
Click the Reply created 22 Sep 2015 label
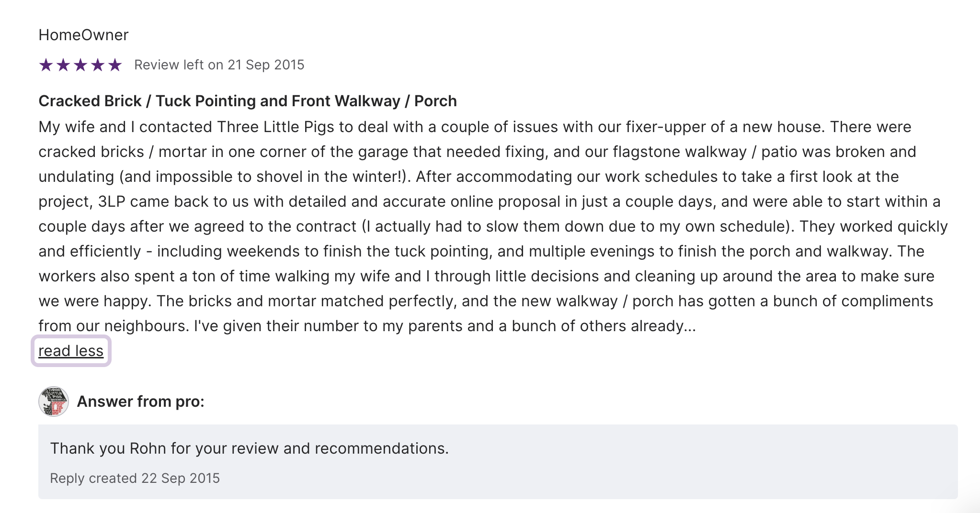pos(135,478)
